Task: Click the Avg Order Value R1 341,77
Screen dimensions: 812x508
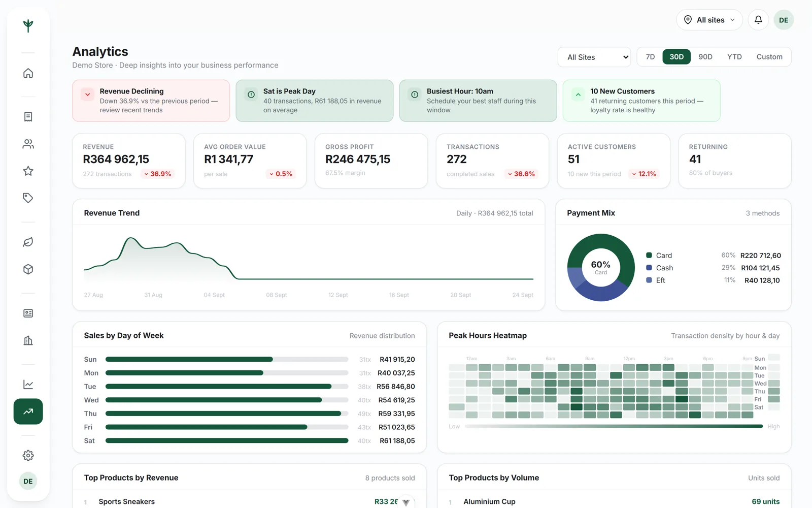Action: [228, 160]
